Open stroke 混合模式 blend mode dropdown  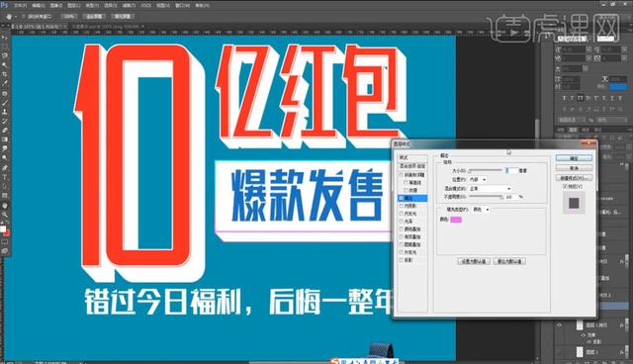click(x=491, y=189)
